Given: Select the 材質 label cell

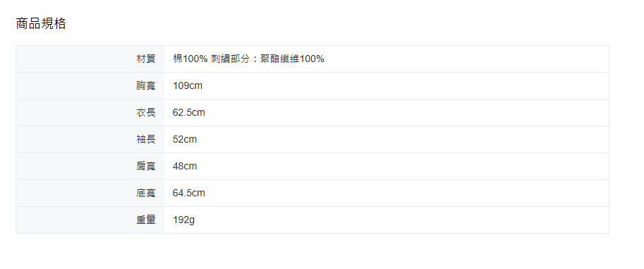Looking at the screenshot, I should [x=90, y=59].
